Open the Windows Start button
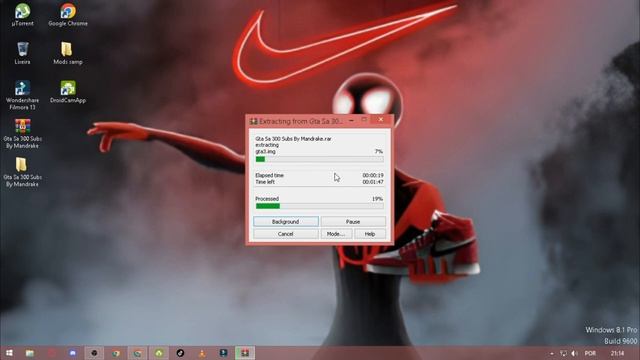 (x=9, y=353)
